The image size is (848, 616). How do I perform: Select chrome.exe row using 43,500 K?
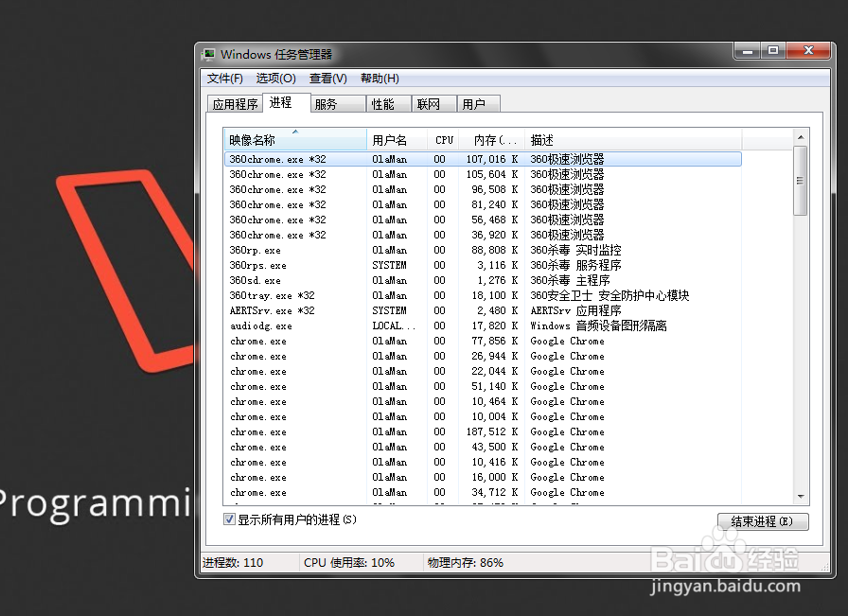point(483,447)
